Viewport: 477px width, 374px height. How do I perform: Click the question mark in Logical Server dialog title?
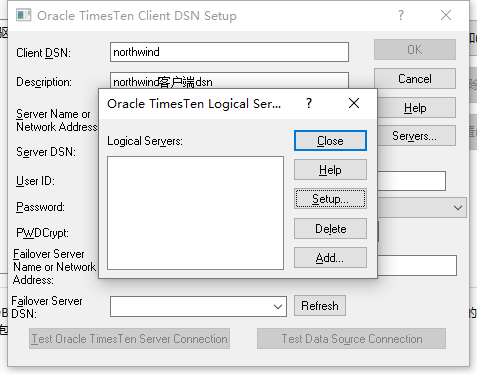pos(309,103)
